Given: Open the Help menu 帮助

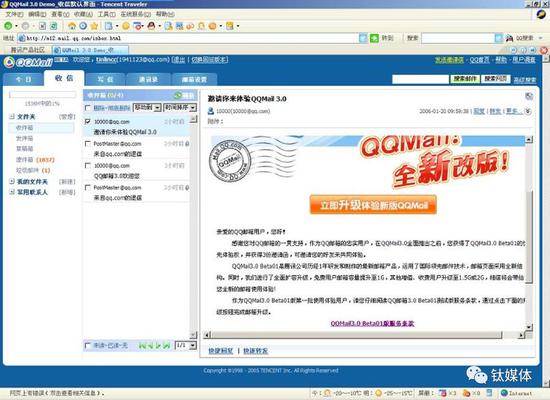Looking at the screenshot, I should click(165, 14).
